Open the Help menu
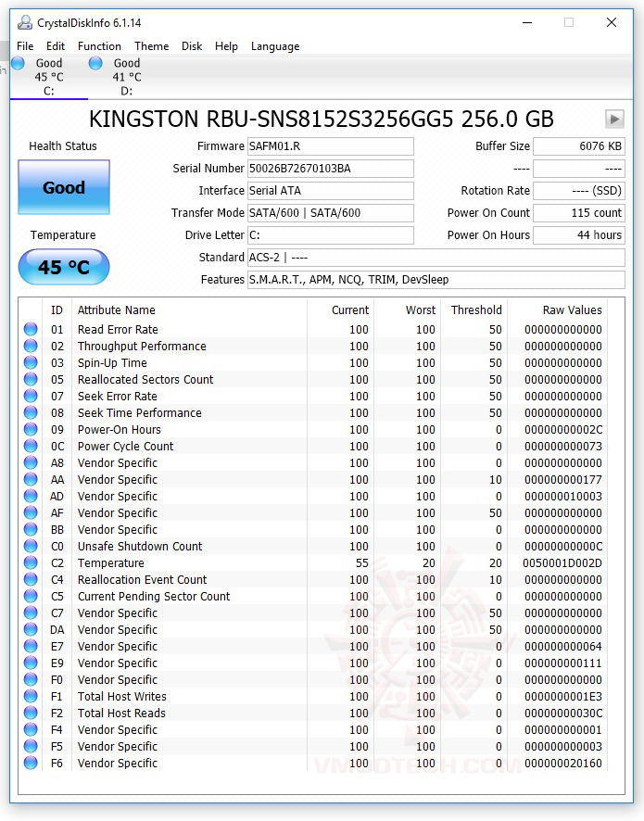 point(226,46)
